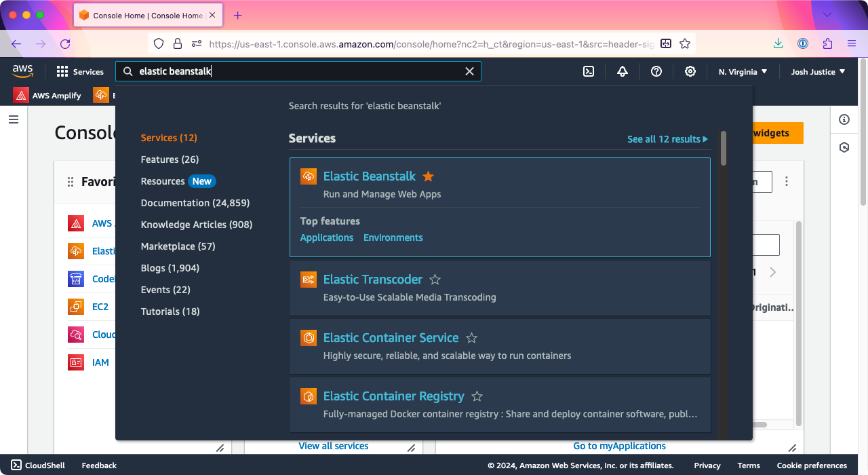Open browser downloads arrow icon
This screenshot has width=868, height=475.
click(x=778, y=43)
